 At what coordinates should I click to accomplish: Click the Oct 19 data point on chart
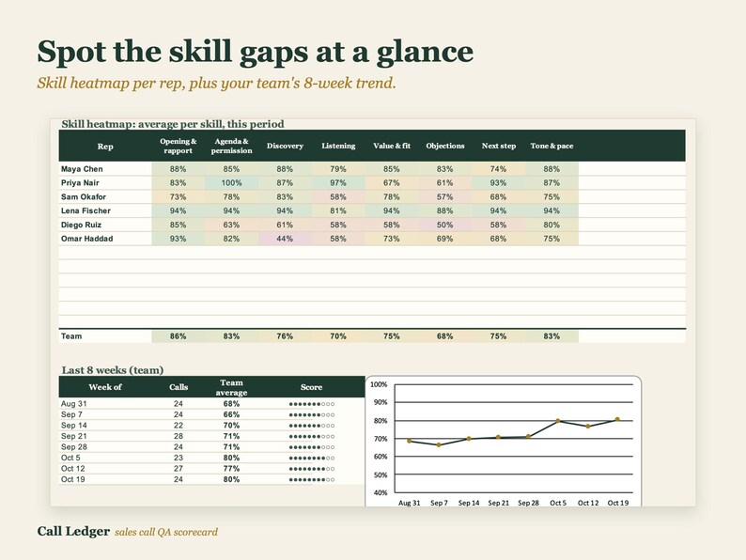click(x=617, y=419)
